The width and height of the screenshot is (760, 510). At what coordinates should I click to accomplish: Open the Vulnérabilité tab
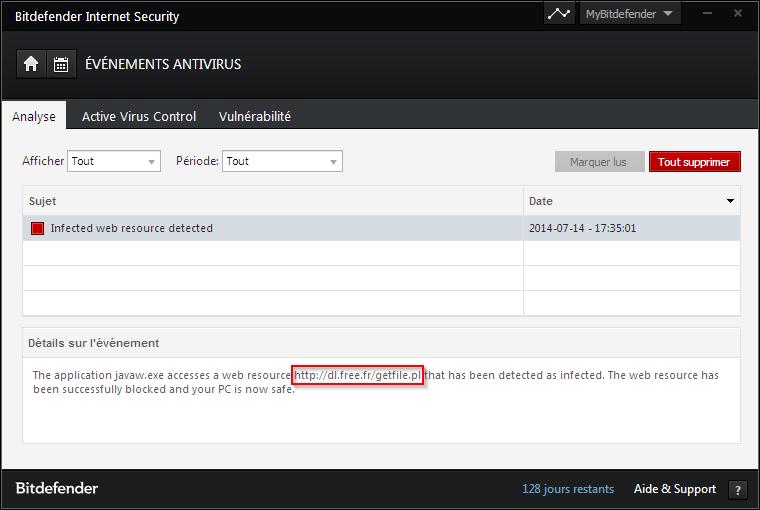point(254,116)
